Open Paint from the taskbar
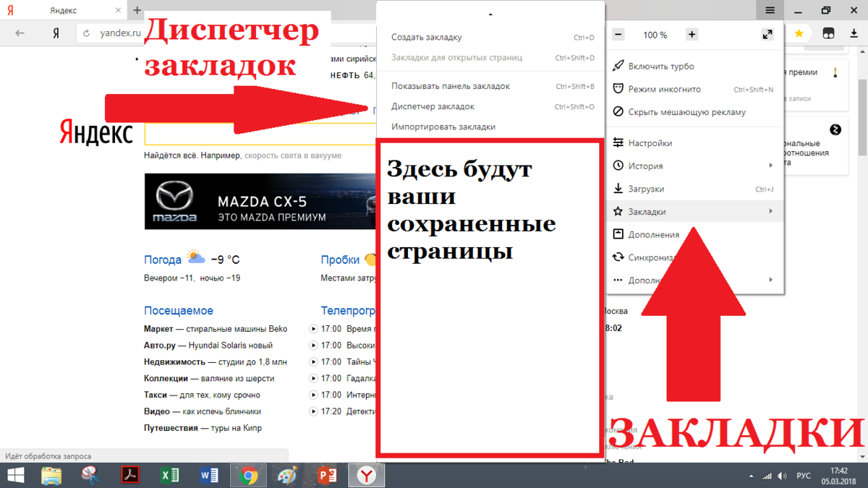The width and height of the screenshot is (868, 488). pos(287,476)
